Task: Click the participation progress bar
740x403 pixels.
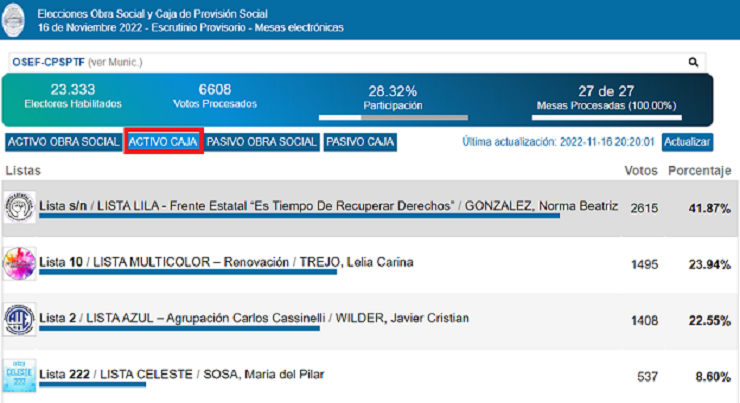Action: (x=395, y=117)
